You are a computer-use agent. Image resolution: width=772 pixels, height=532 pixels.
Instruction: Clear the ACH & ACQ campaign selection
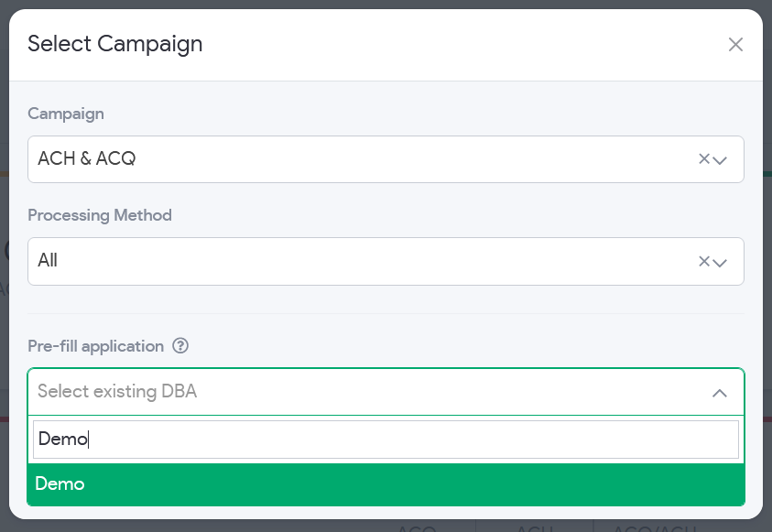tap(704, 159)
